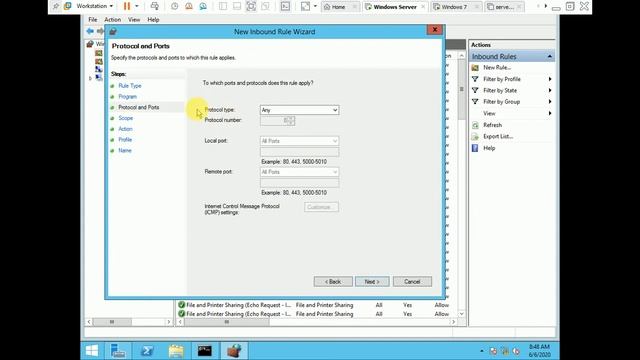Open the Remote port dropdown

[299, 172]
